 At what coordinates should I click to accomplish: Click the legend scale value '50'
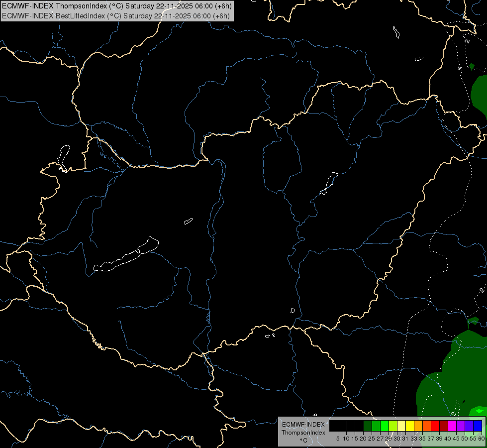pyautogui.click(x=464, y=439)
